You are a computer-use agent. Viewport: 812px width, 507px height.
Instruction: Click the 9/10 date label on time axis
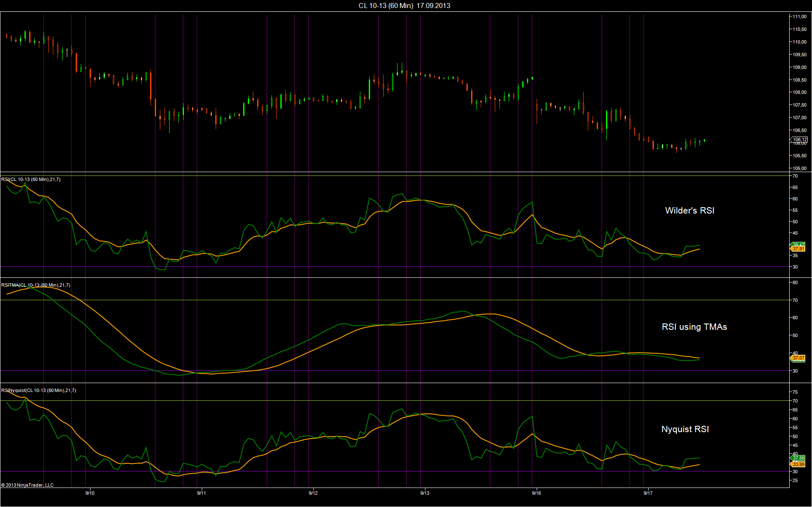(90, 493)
